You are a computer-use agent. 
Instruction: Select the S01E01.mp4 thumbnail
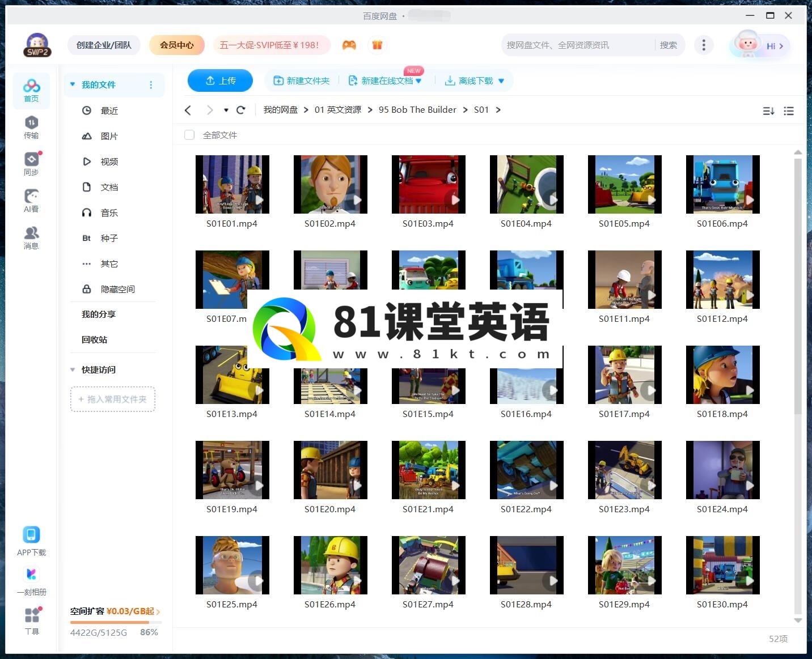(x=232, y=184)
